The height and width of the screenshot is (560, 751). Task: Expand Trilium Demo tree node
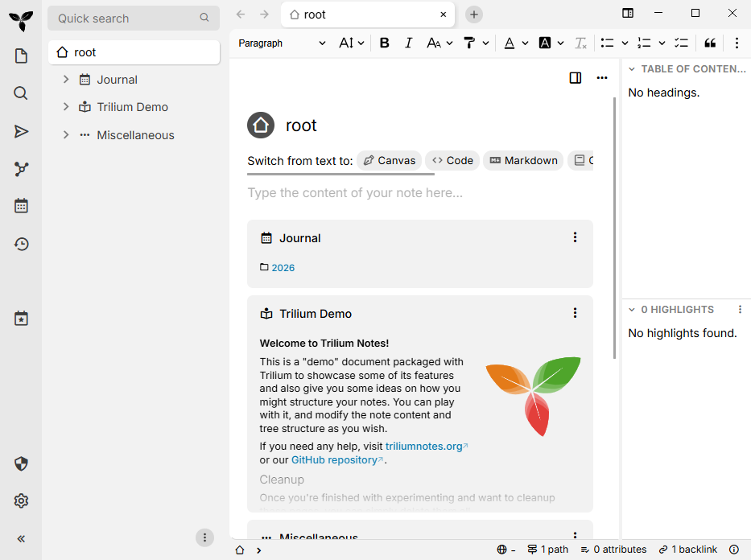tap(66, 107)
